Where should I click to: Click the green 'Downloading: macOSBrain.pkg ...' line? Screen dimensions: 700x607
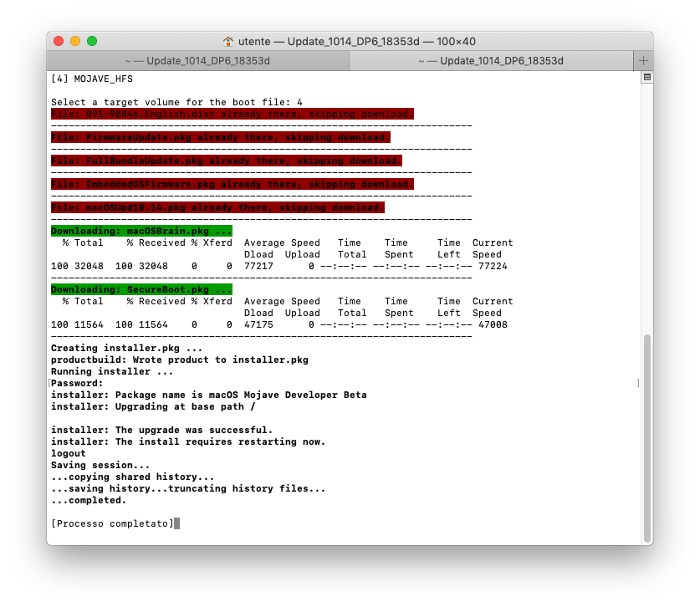[141, 231]
